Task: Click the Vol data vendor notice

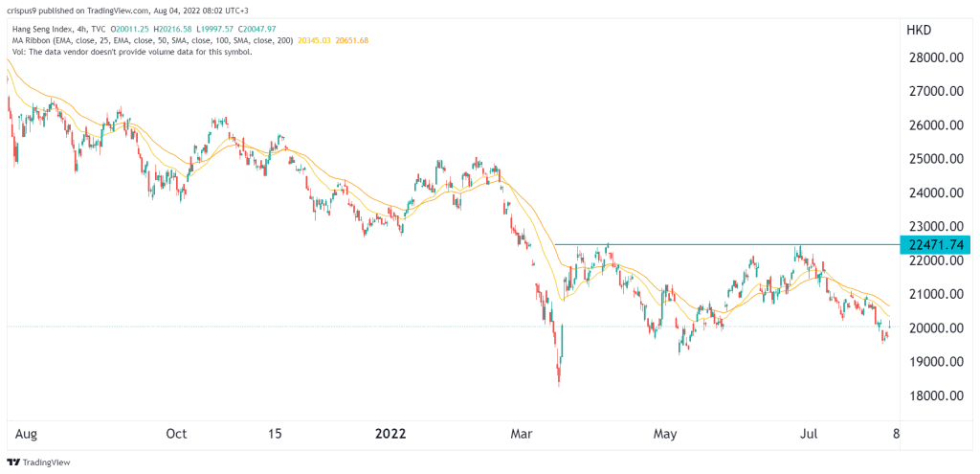Action: click(130, 52)
